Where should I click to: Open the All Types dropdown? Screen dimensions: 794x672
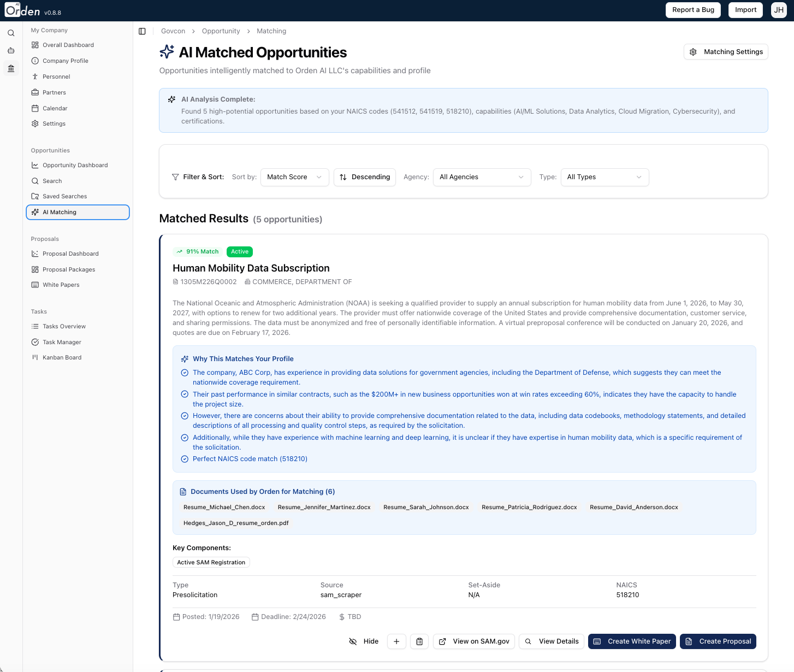point(605,177)
